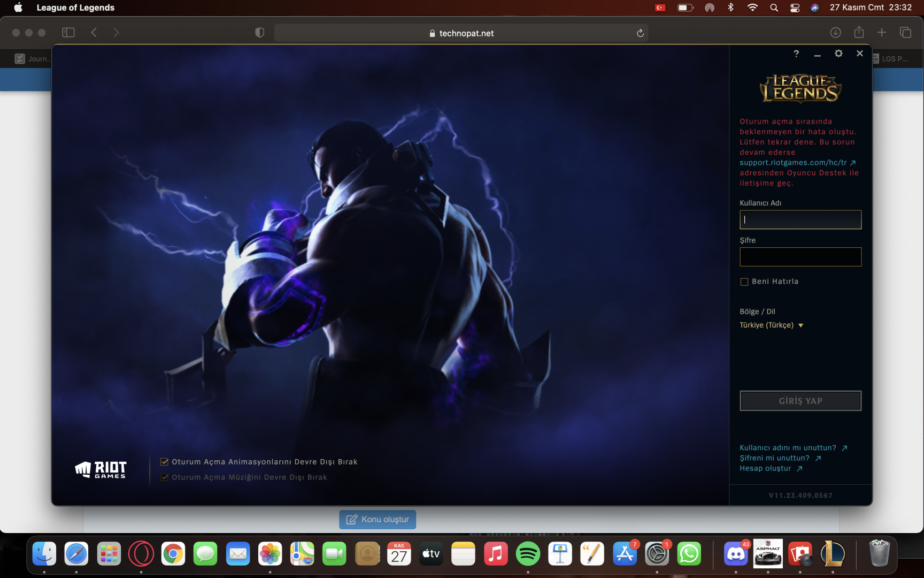
Task: Open Spotify from the Dock
Action: click(x=528, y=554)
